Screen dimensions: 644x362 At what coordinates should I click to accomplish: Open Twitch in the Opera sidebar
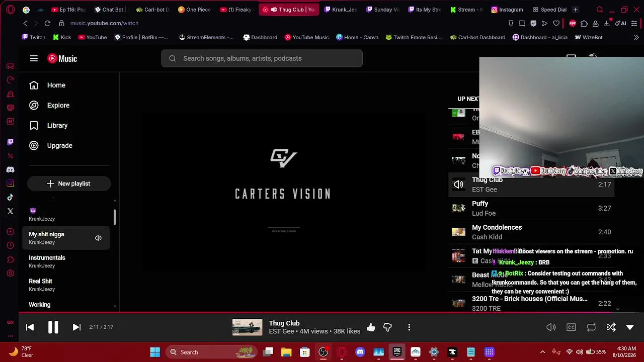10,142
